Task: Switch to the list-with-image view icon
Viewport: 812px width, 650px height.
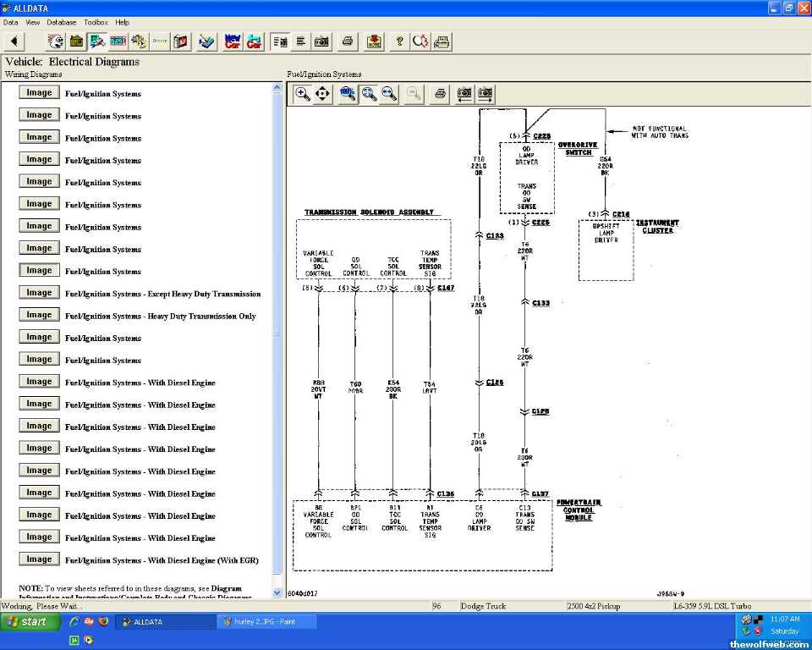Action: 280,41
